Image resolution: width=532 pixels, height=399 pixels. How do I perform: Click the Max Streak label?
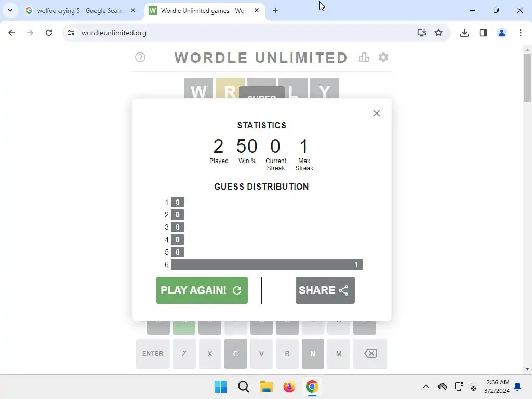click(x=304, y=165)
